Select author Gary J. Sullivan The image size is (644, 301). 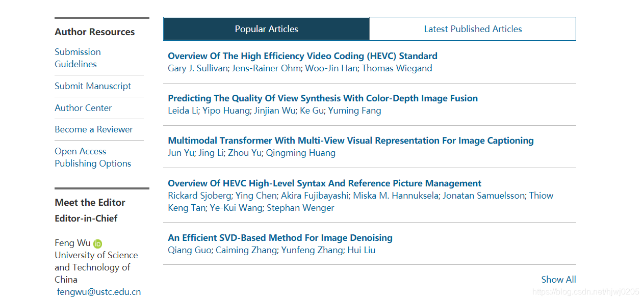tap(197, 68)
